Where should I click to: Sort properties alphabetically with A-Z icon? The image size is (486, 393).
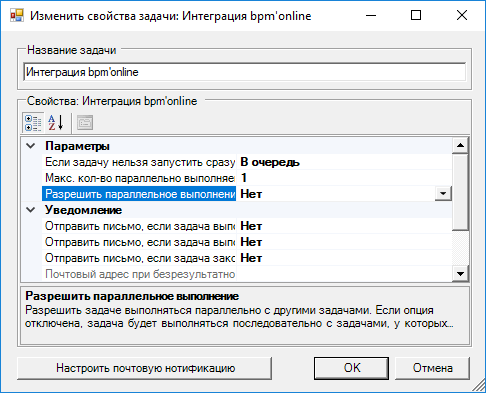pos(55,122)
